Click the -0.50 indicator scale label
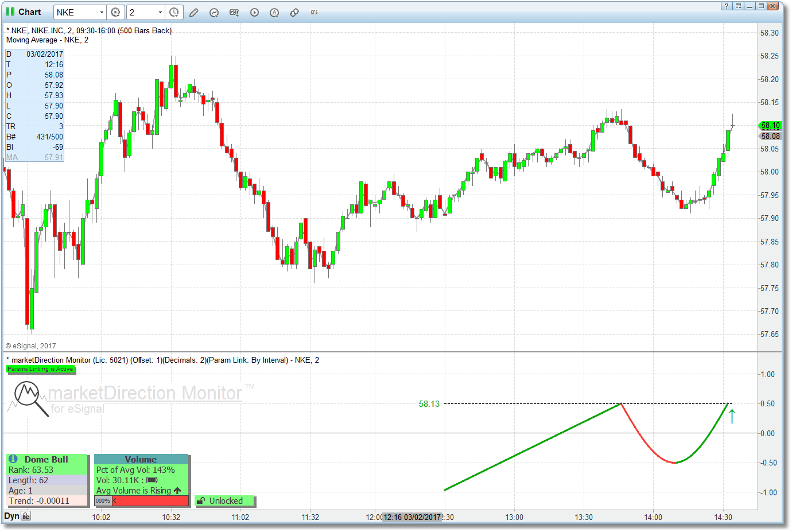The height and width of the screenshot is (532, 792). click(x=767, y=463)
